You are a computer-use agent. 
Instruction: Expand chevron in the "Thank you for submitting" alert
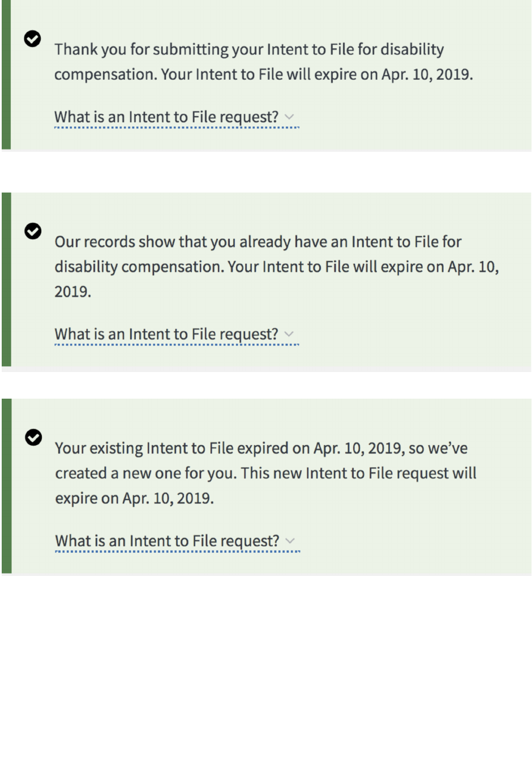pos(289,117)
